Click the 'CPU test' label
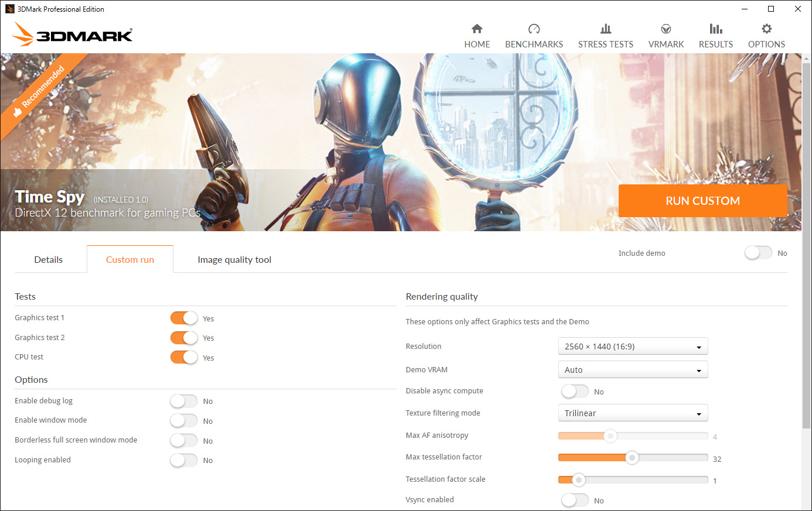812x511 pixels. click(29, 357)
